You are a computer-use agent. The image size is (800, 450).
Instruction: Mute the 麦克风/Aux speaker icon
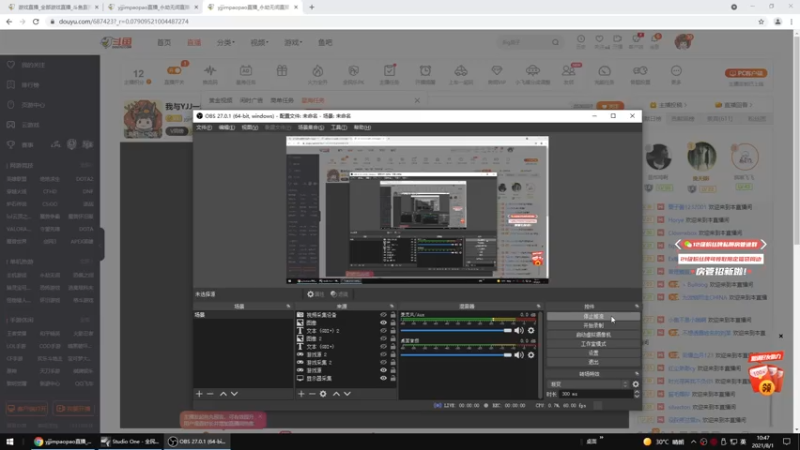tap(519, 331)
